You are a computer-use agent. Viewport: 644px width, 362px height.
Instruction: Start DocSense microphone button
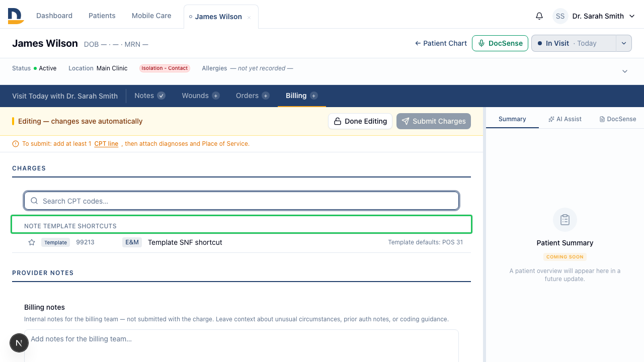pyautogui.click(x=500, y=43)
